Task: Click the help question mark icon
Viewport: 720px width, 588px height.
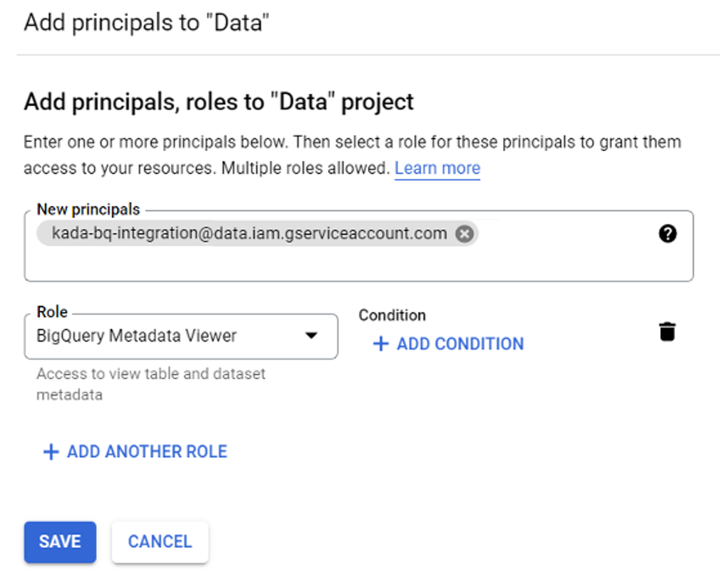Action: (x=668, y=233)
